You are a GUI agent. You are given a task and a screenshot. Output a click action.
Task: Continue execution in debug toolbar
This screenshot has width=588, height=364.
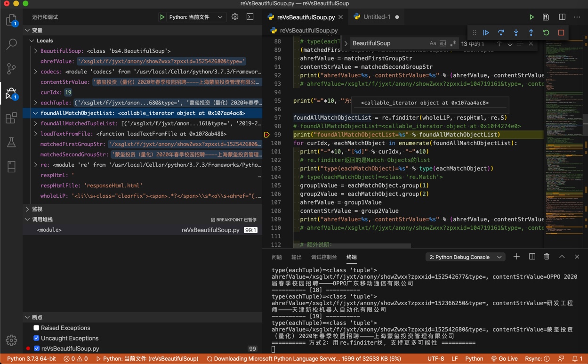[486, 32]
